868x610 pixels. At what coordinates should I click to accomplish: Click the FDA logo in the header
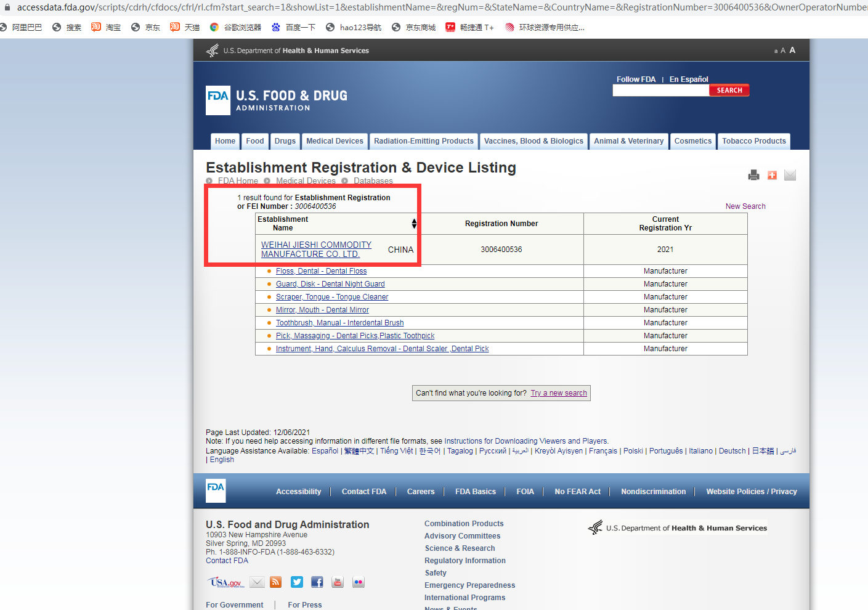click(218, 100)
